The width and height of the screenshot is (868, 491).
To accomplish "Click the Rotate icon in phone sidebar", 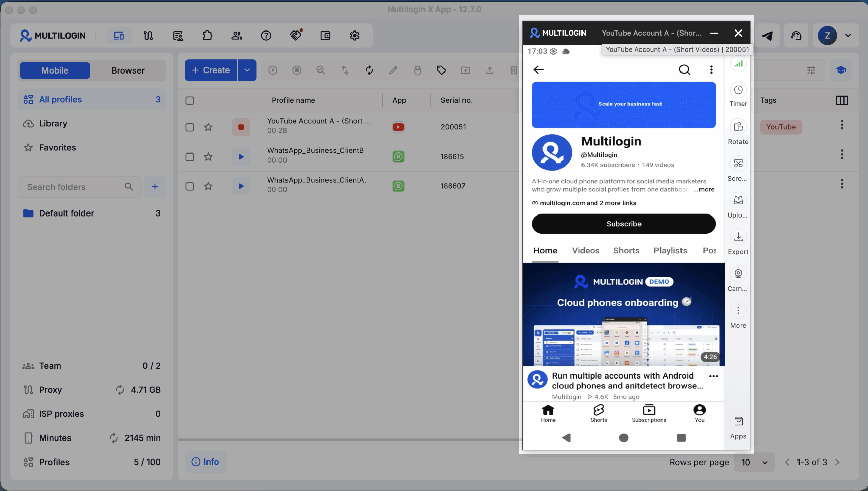I will pyautogui.click(x=738, y=127).
